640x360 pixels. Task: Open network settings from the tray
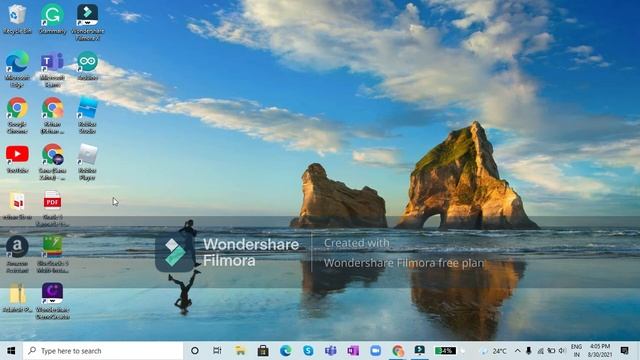(x=540, y=351)
